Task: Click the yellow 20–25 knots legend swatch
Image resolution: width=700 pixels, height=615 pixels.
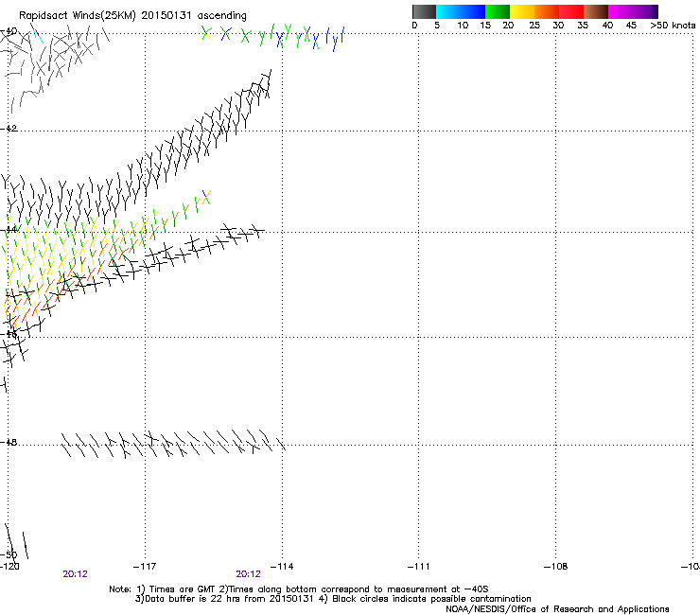Action: [522, 11]
